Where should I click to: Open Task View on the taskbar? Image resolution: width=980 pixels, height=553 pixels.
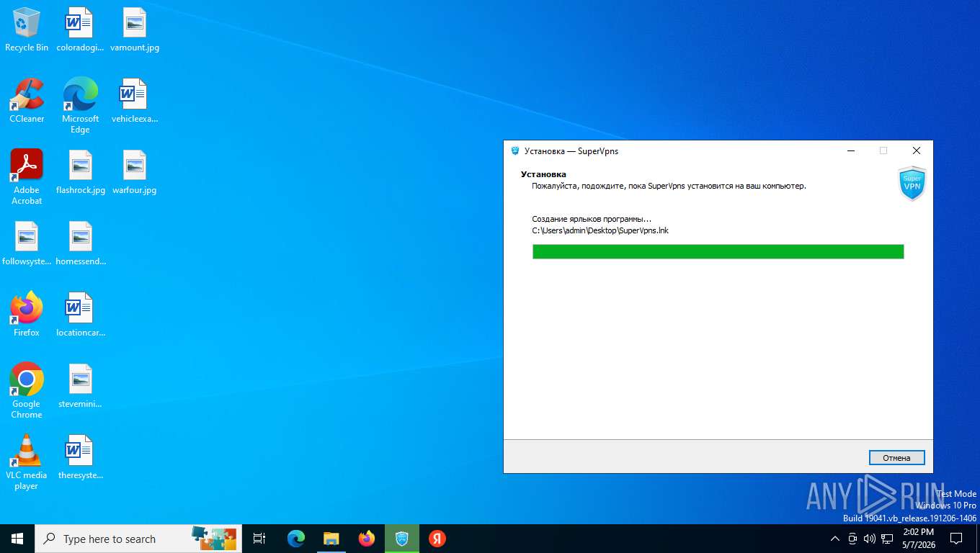tap(259, 539)
